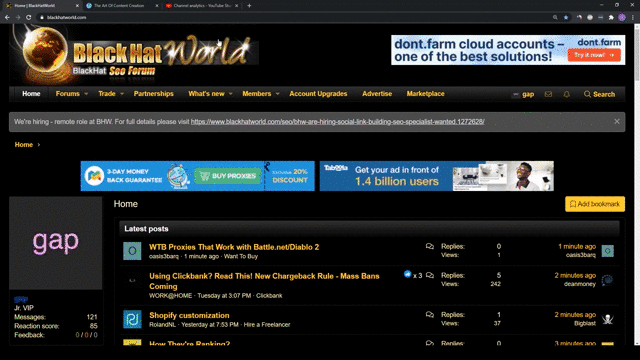This screenshot has width=640, height=360.
Task: Go to Home in navigation bar
Action: [x=31, y=94]
